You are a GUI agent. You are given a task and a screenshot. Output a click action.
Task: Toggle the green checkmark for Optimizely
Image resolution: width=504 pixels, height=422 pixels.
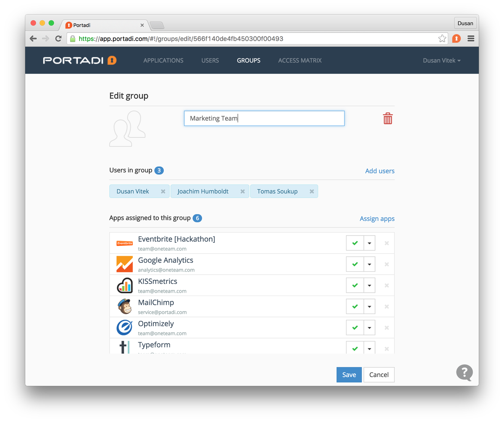pos(355,328)
